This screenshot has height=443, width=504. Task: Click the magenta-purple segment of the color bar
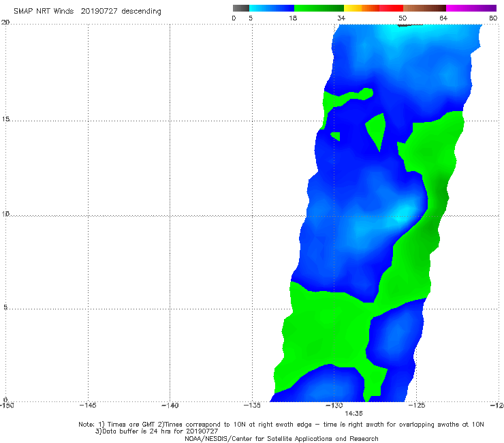click(x=471, y=8)
